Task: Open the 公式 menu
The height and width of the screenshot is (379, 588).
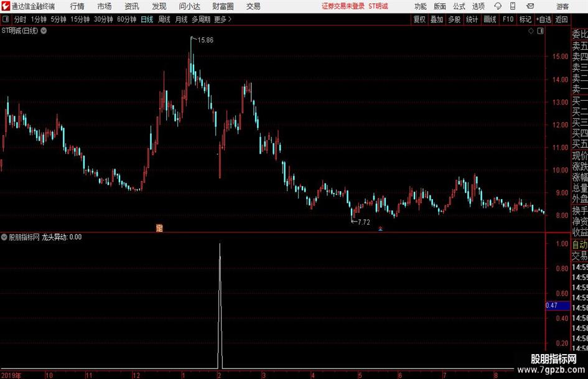Action: tap(459, 6)
